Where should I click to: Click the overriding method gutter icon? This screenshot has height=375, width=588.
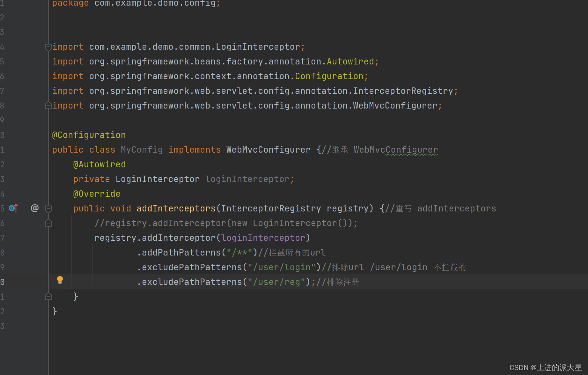[13, 208]
